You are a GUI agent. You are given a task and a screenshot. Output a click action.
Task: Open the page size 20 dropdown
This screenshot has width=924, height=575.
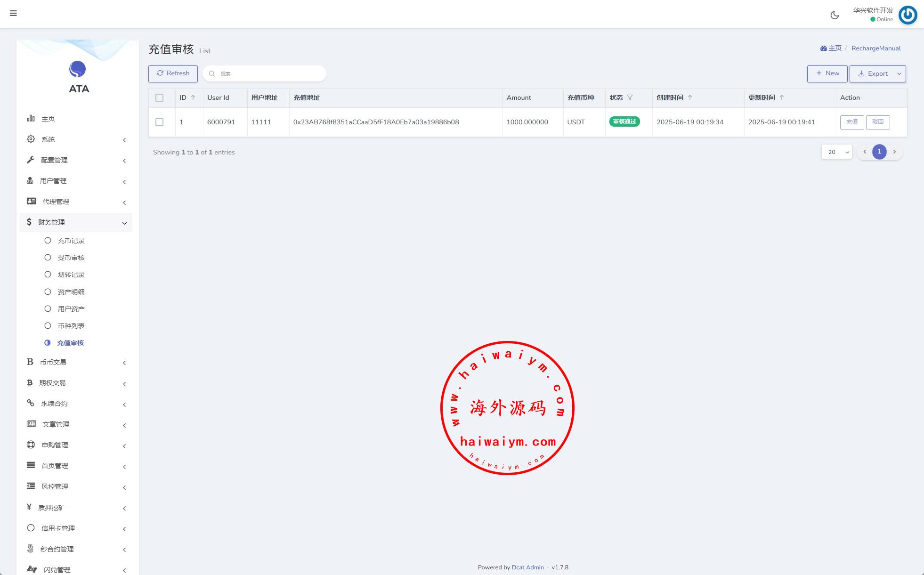pos(836,152)
